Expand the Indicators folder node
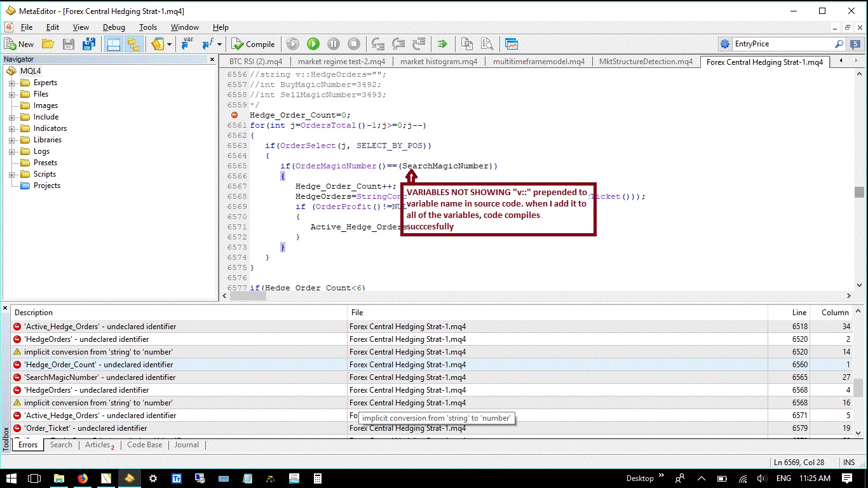868x488 pixels. pyautogui.click(x=12, y=128)
